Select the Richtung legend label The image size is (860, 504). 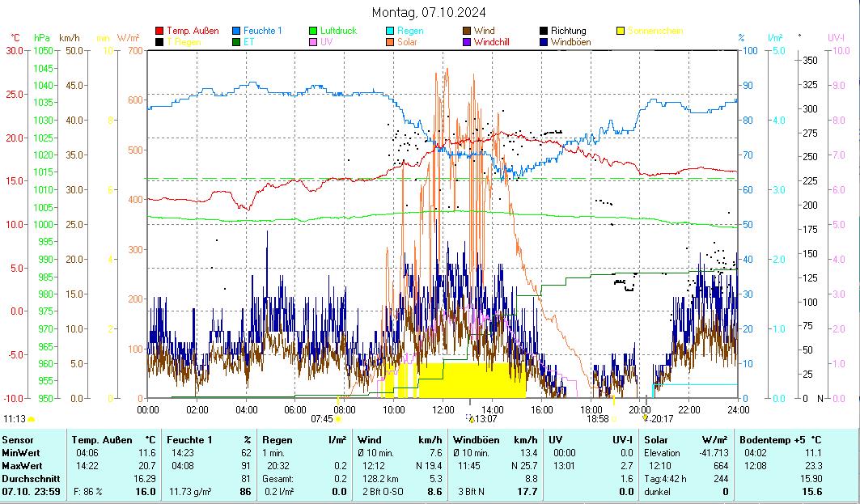click(x=568, y=31)
